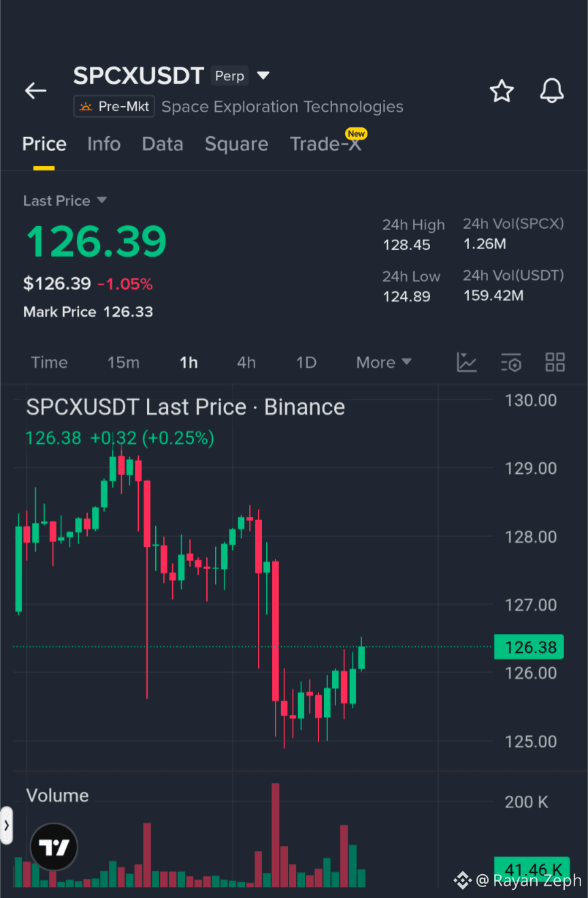Select the 4h chart interval
588x898 pixels.
pos(246,363)
